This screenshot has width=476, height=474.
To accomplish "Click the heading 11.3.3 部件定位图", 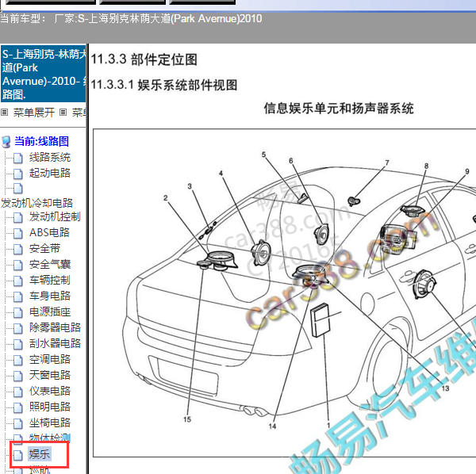I will point(144,59).
